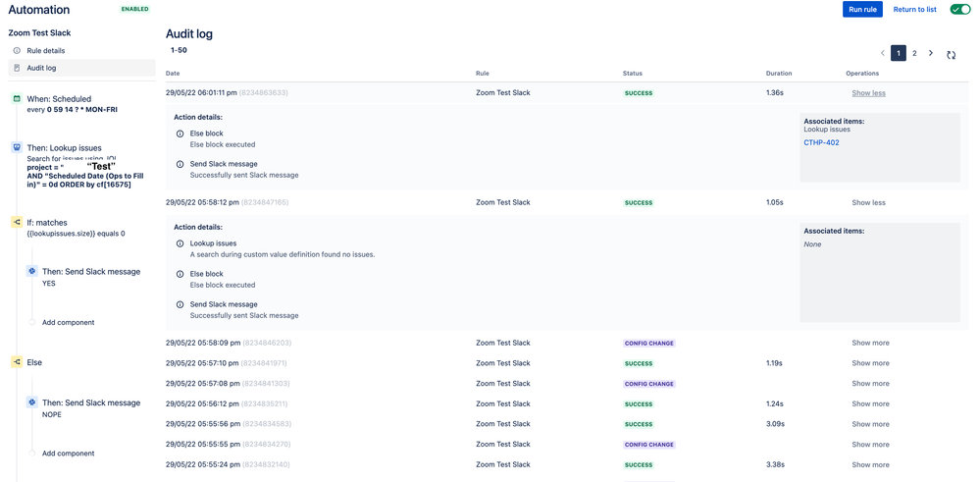Add component under the Else branch
The image size is (980, 482).
tap(68, 454)
